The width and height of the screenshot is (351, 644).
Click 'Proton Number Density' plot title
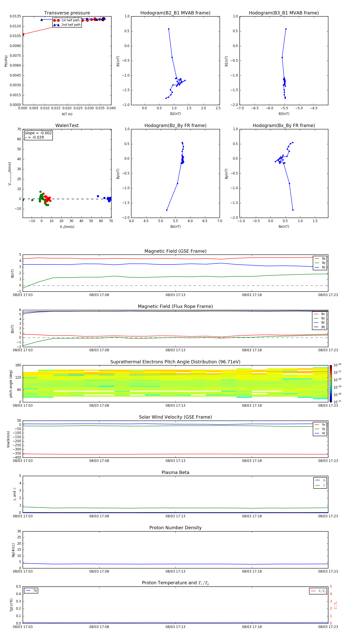pyautogui.click(x=175, y=528)
